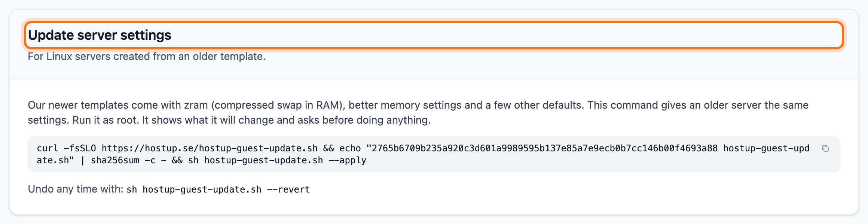The height and width of the screenshot is (224, 868).
Task: Click the "Update server settings" heading
Action: point(100,35)
